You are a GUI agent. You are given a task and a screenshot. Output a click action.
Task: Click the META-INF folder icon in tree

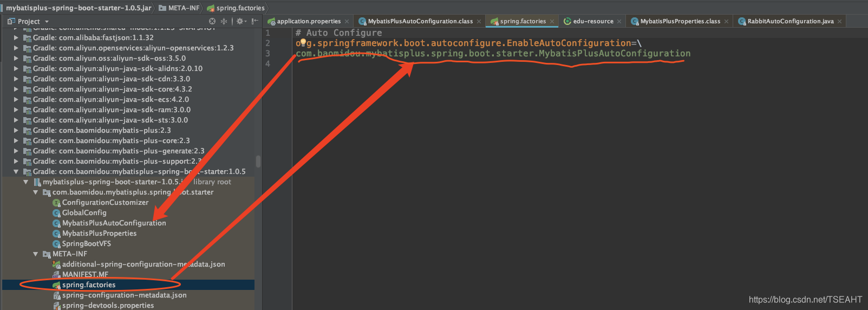[47, 254]
